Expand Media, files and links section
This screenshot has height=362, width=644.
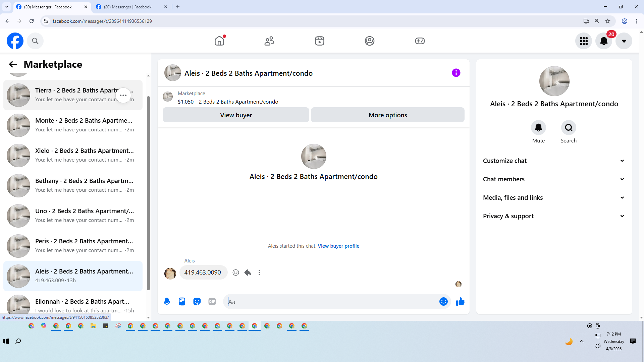click(x=554, y=198)
